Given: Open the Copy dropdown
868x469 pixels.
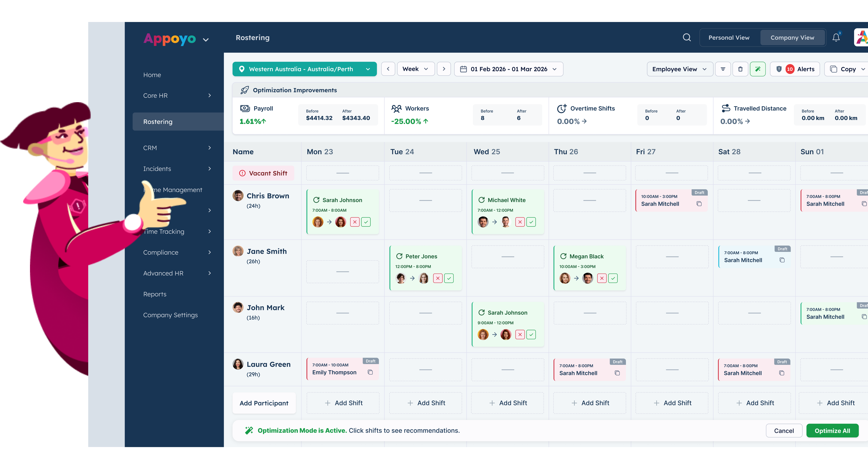Looking at the screenshot, I should click(846, 69).
